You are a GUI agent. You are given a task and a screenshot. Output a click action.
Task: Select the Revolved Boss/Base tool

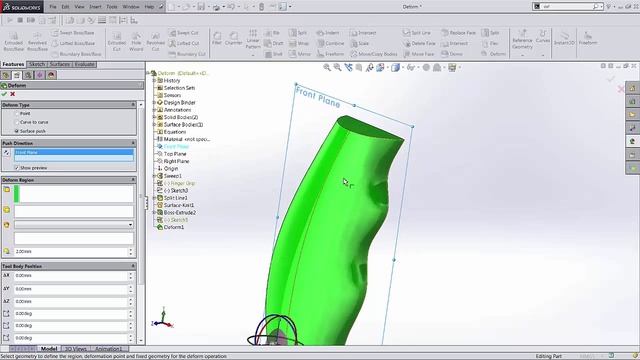click(37, 42)
